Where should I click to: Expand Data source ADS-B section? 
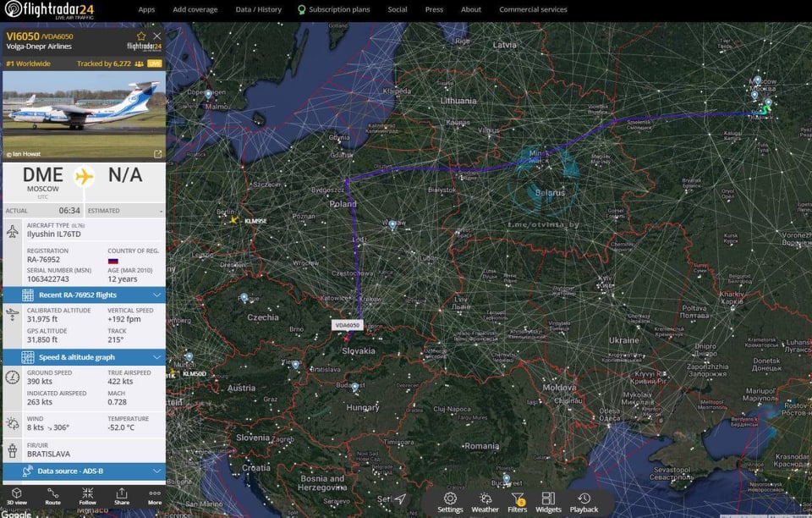tap(84, 471)
